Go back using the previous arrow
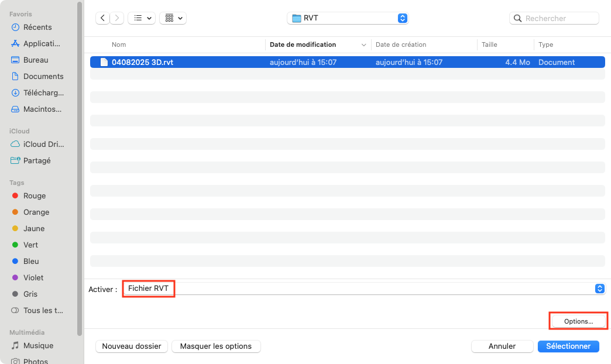The height and width of the screenshot is (364, 611). point(102,18)
